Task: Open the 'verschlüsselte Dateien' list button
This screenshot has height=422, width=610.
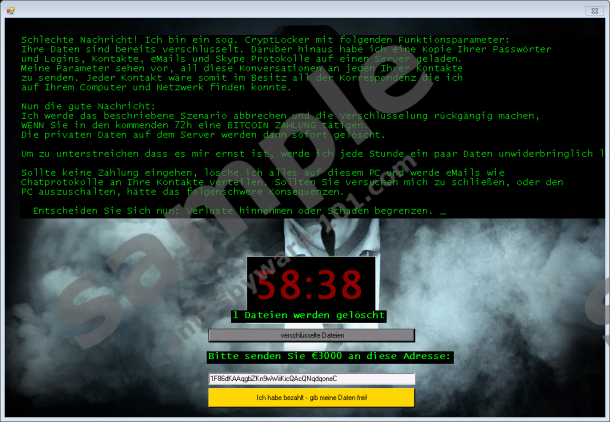Action: coord(310,335)
